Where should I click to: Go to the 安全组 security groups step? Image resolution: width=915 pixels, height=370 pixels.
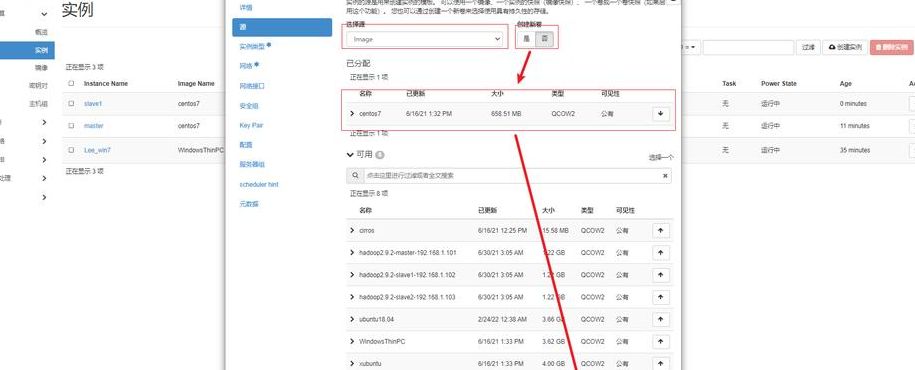pyautogui.click(x=249, y=106)
